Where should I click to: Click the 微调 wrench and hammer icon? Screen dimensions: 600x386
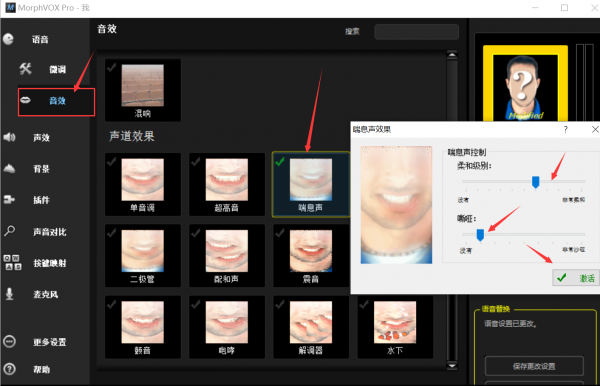coord(26,69)
